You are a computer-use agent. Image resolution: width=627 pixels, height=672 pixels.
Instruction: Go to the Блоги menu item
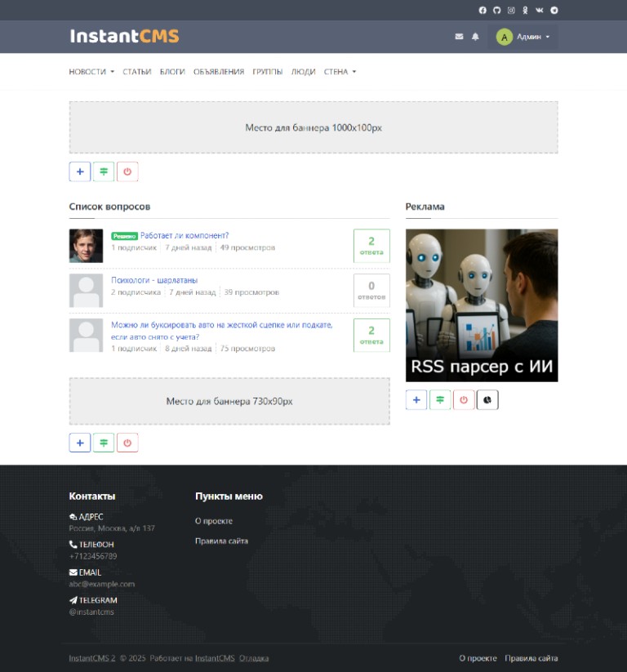point(172,72)
